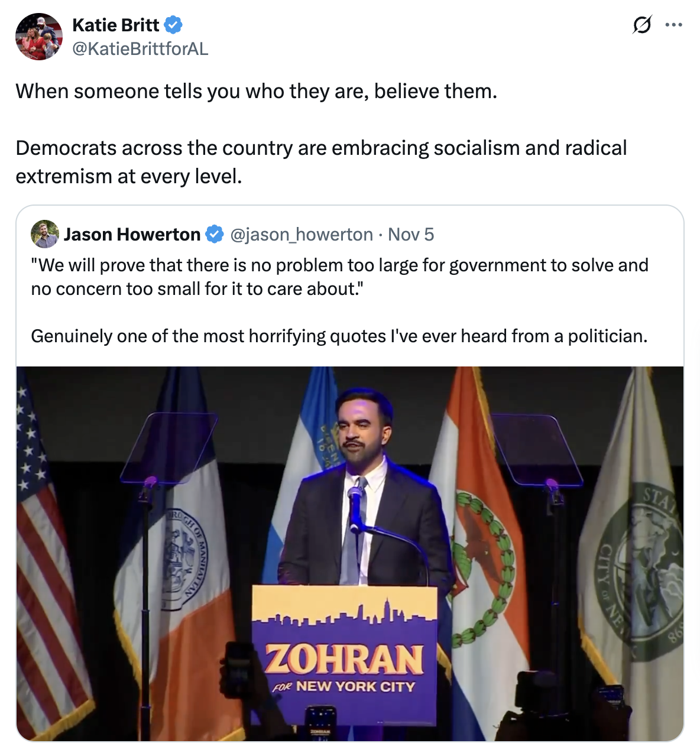Click the "When someone tells you" tweet text
This screenshot has width=700, height=753.
256,92
